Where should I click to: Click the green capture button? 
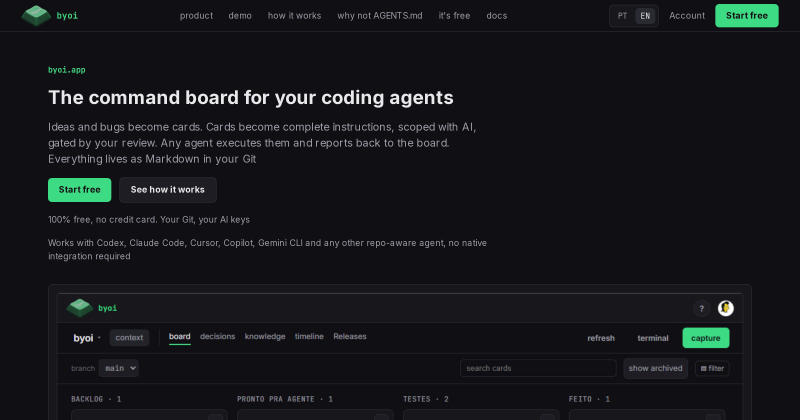(706, 338)
